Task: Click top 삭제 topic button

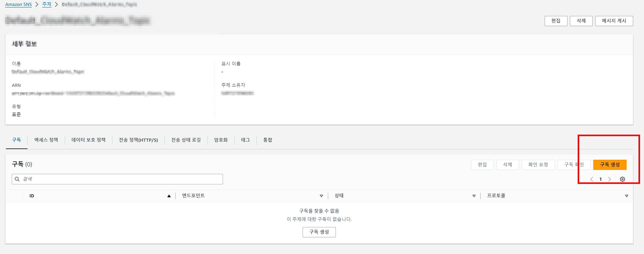Action: [x=581, y=21]
